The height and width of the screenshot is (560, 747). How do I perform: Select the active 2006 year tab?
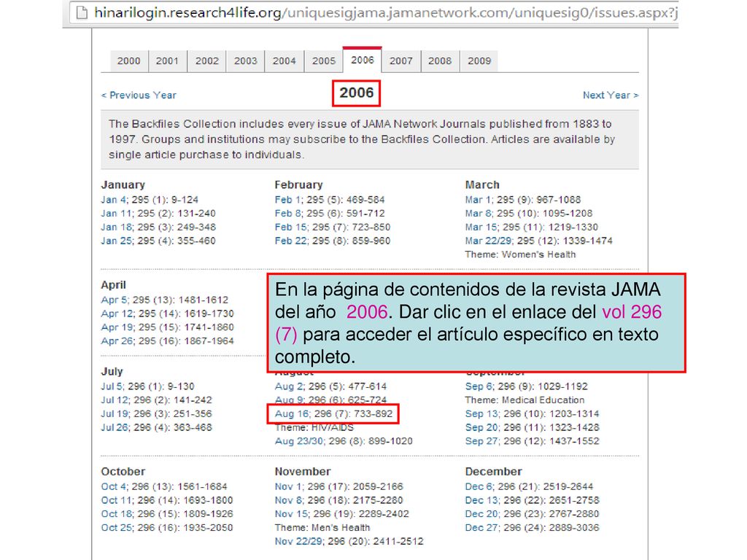(x=363, y=61)
